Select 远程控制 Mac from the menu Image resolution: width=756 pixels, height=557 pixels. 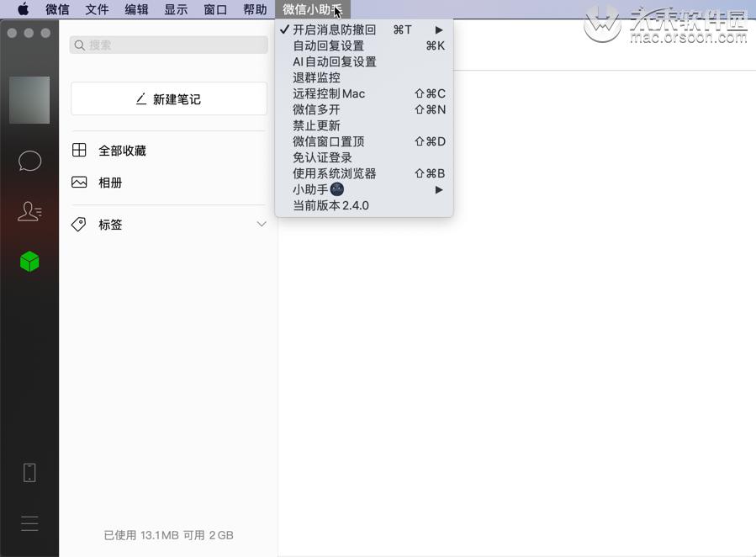[329, 93]
